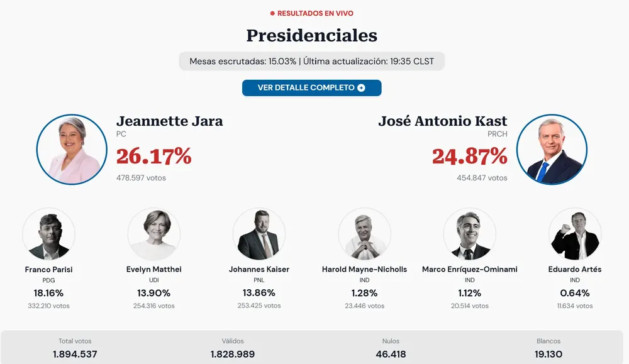
Task: Click the Blancos 19.130 figure
Action: point(547,354)
